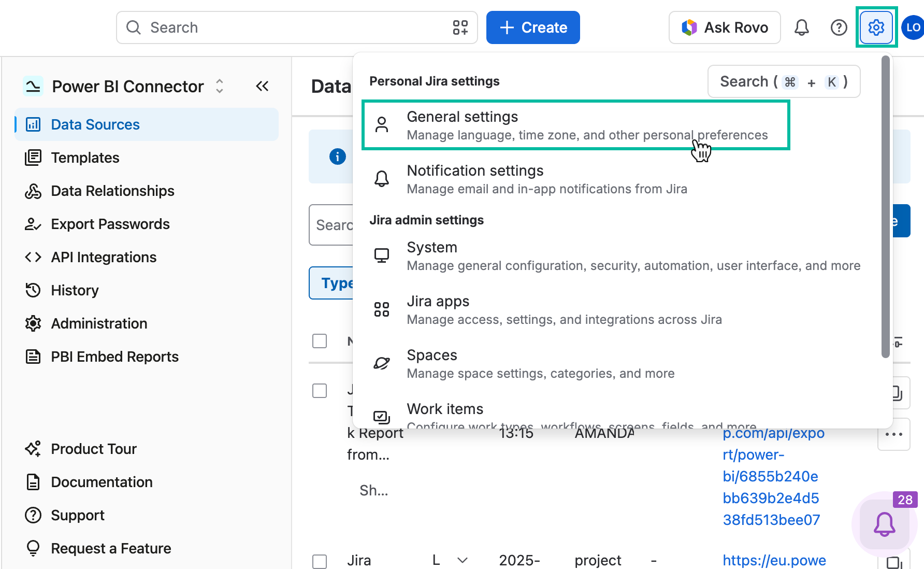The height and width of the screenshot is (569, 924).
Task: Click the Support question icon
Action: pos(33,515)
